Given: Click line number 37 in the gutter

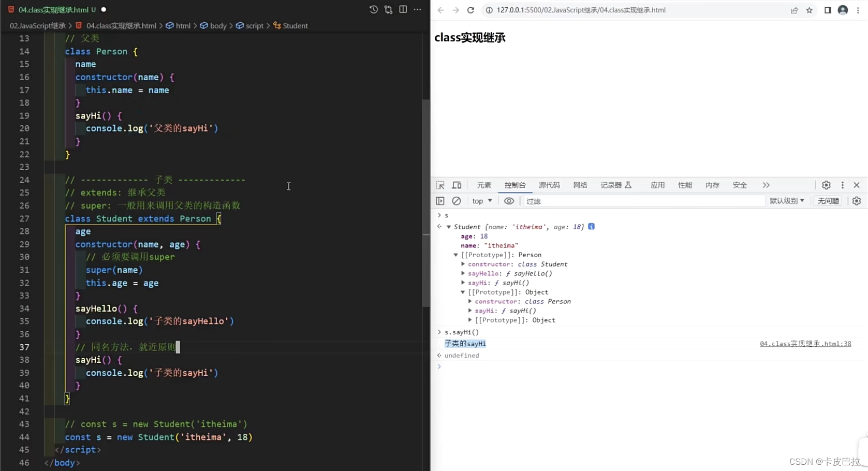Looking at the screenshot, I should [24, 347].
